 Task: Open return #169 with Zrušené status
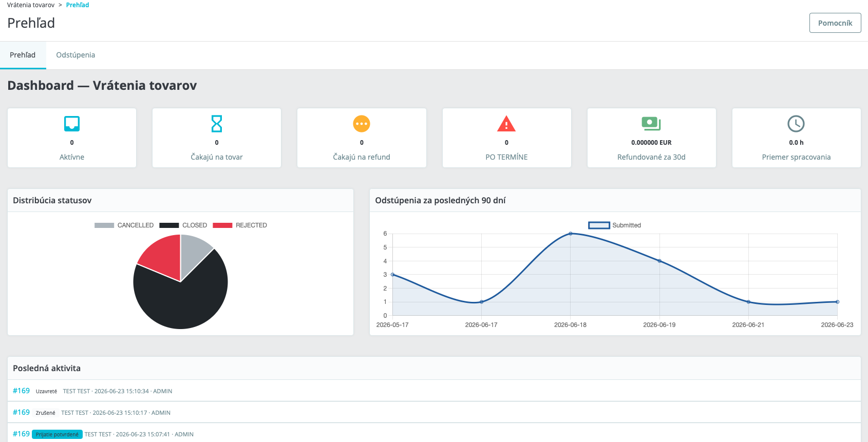click(x=21, y=413)
